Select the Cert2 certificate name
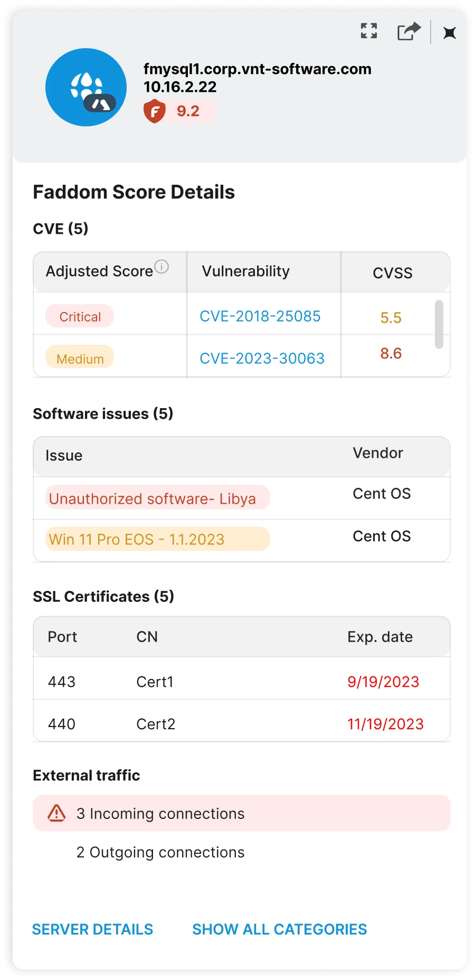475x980 pixels. 156,724
